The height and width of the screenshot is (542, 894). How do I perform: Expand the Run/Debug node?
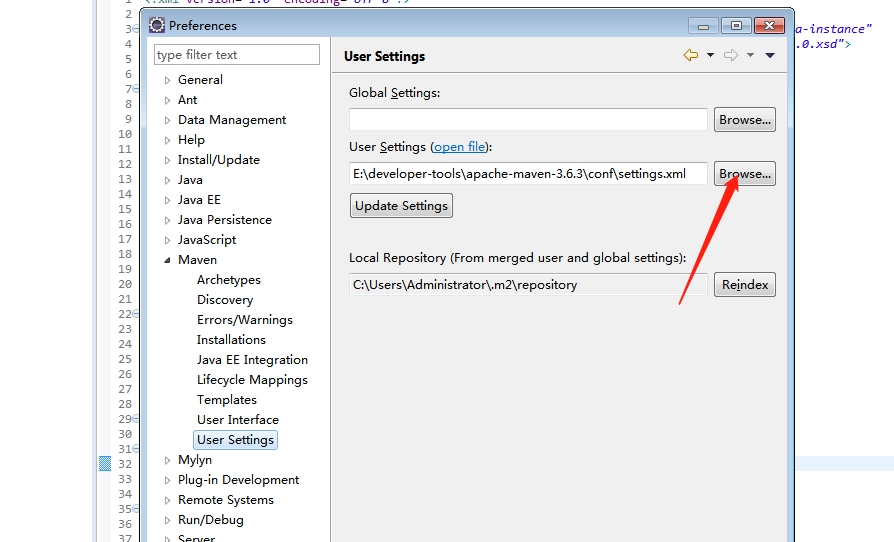pyautogui.click(x=167, y=520)
